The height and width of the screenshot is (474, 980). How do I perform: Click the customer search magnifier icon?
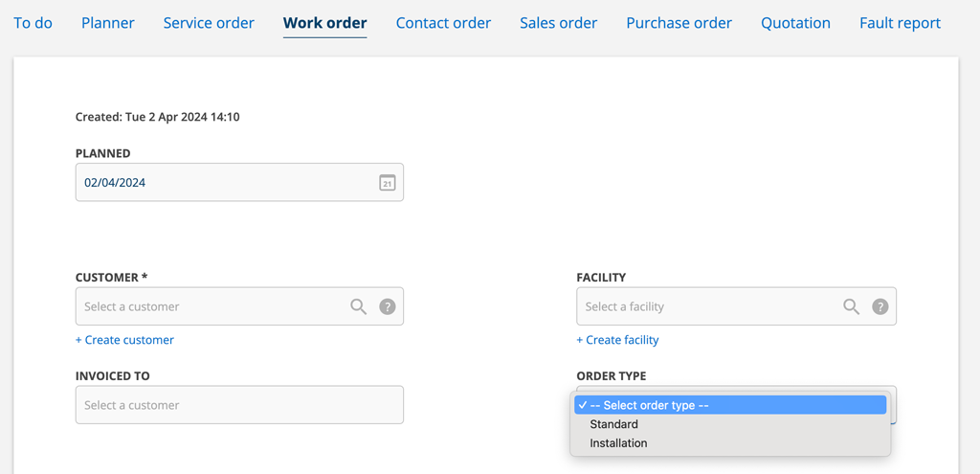358,306
